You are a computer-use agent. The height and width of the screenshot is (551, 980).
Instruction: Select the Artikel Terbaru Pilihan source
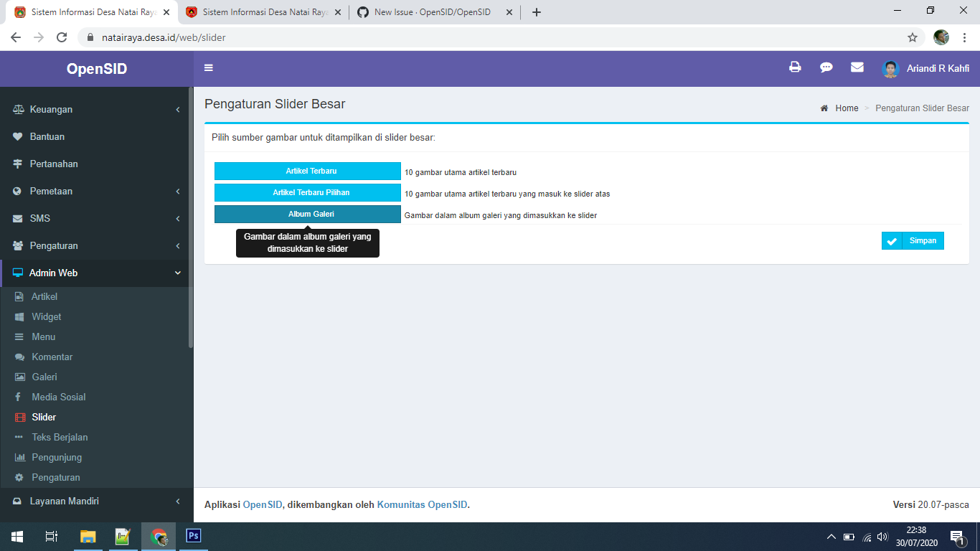coord(307,192)
